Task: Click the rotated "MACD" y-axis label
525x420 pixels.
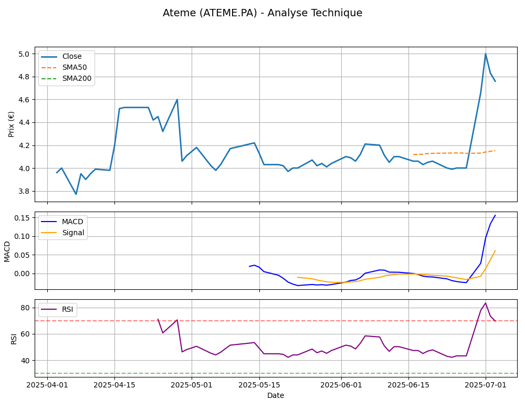Action: coord(7,251)
